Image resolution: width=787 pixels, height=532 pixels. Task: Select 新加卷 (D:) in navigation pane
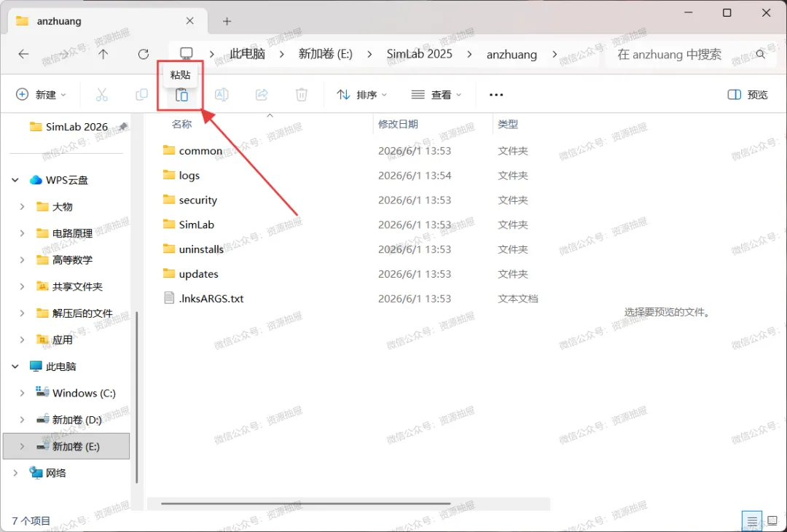tap(77, 420)
